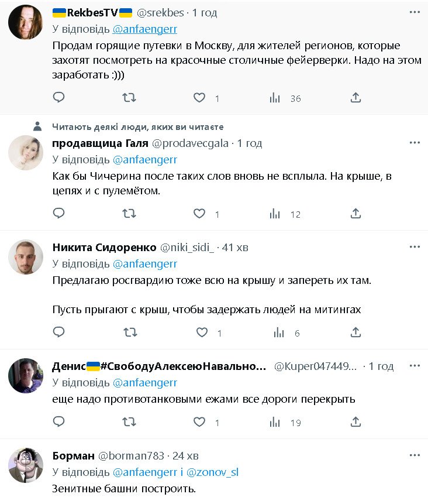428x504 pixels.
Task: Reply to RekbesTV's tweet
Action: [x=58, y=98]
